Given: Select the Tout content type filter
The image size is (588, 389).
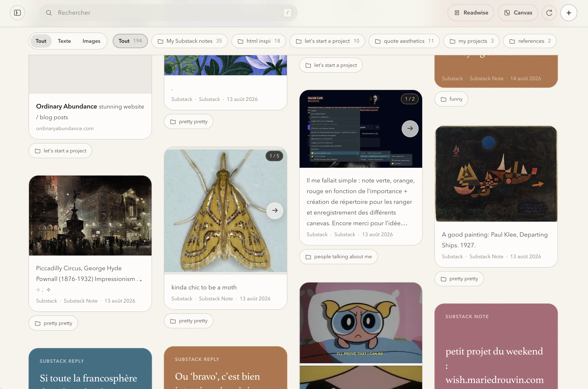Looking at the screenshot, I should 41,41.
